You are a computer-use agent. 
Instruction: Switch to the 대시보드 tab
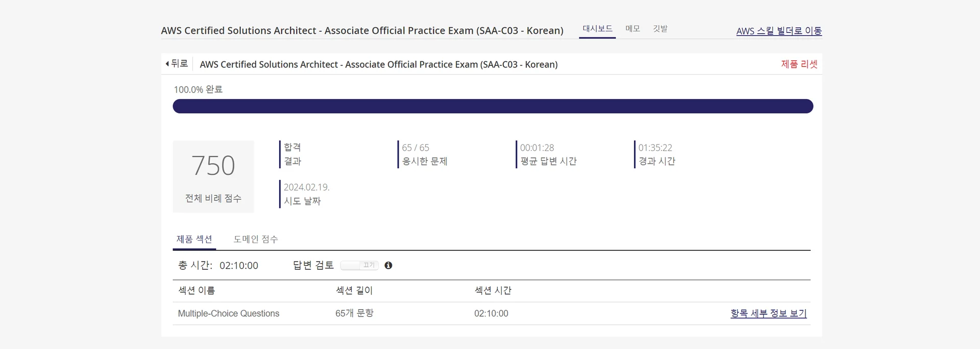(x=597, y=29)
